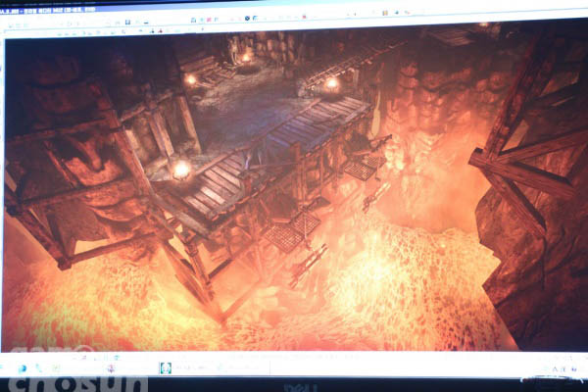Viewport: 588px width, 392px height.
Task: Click the editor window title bar
Action: point(294,5)
